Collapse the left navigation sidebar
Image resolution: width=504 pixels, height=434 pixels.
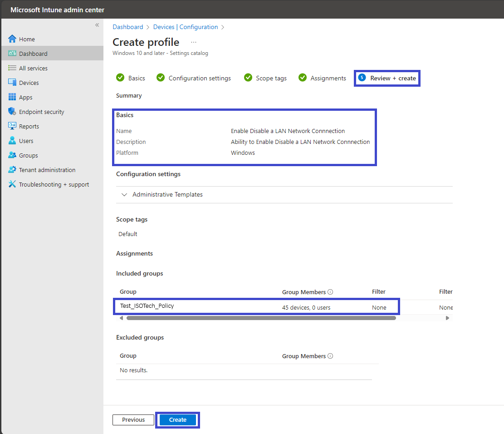point(97,25)
